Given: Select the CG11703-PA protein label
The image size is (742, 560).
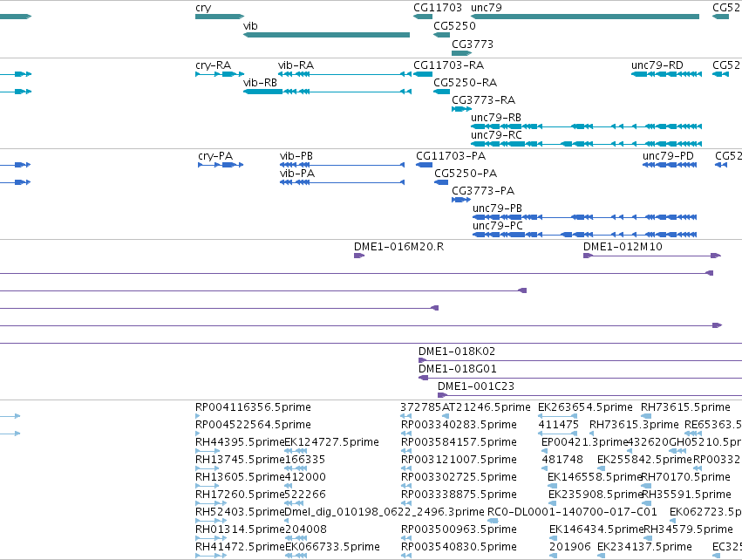Looking at the screenshot, I should tap(451, 156).
